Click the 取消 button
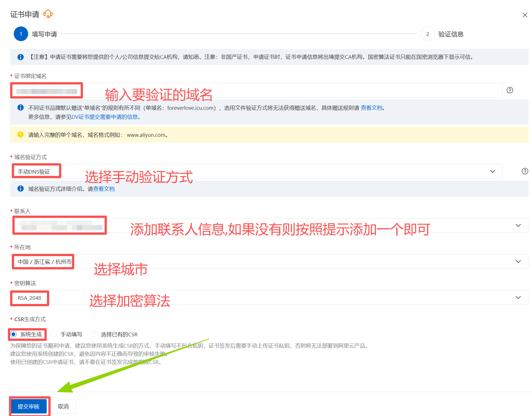The width and height of the screenshot is (532, 416). (63, 406)
